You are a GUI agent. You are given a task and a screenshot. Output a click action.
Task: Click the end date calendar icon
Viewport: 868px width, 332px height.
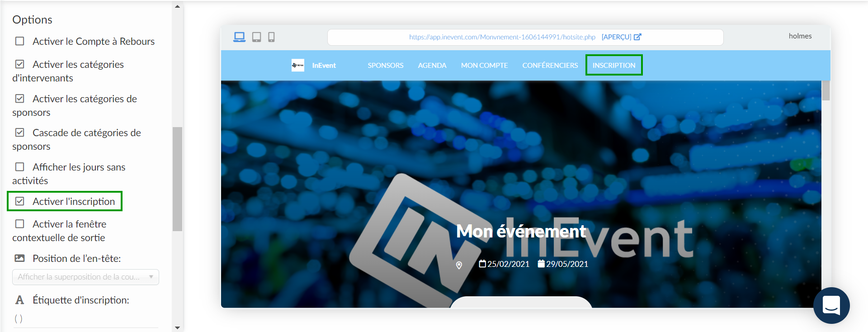(x=541, y=264)
